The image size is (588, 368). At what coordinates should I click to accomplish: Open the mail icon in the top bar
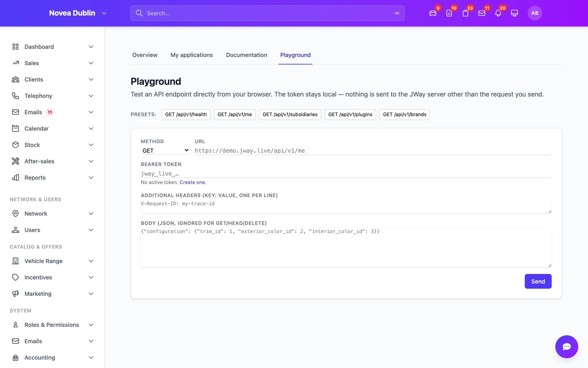click(482, 13)
